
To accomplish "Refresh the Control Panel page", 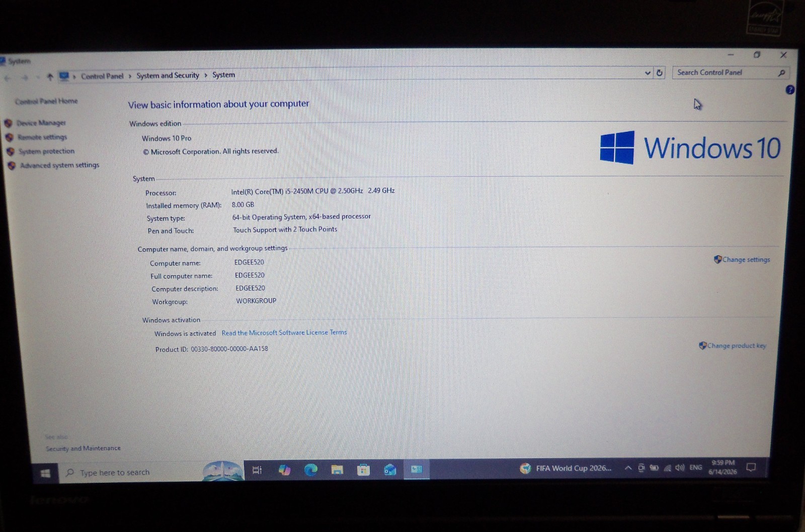I will (x=660, y=73).
